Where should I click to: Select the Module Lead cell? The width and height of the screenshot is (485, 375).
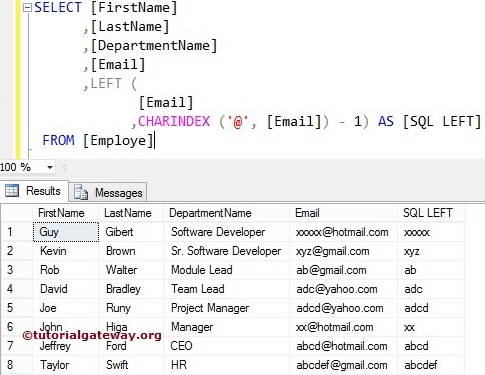227,270
